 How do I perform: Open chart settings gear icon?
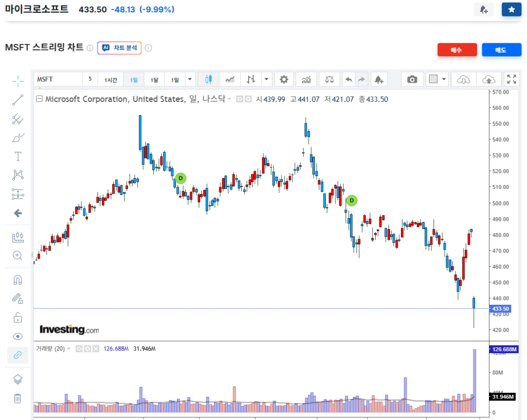click(x=284, y=79)
